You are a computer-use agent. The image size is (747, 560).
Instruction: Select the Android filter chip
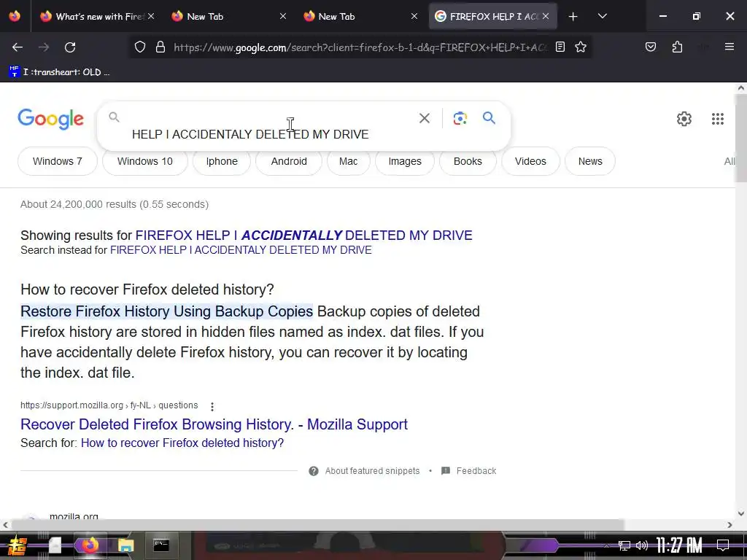pyautogui.click(x=289, y=161)
